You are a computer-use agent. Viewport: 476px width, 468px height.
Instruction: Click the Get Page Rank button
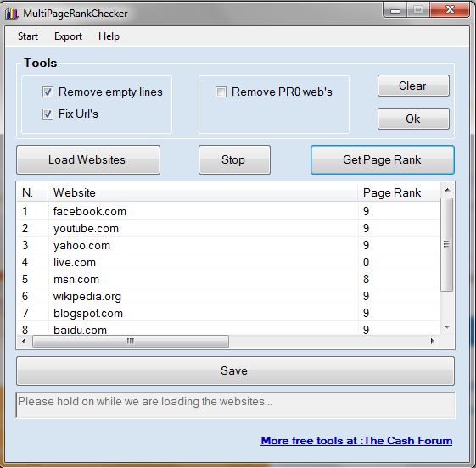[x=383, y=160]
